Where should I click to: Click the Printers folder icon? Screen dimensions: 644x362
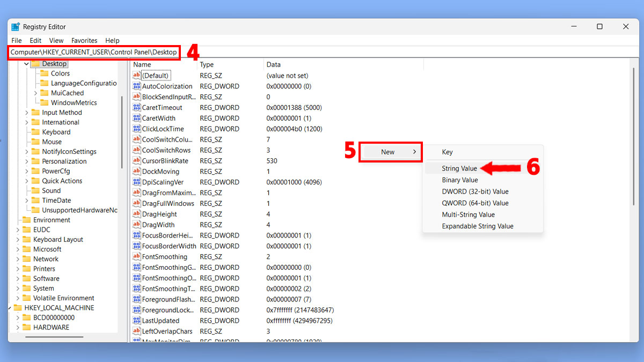tap(27, 269)
